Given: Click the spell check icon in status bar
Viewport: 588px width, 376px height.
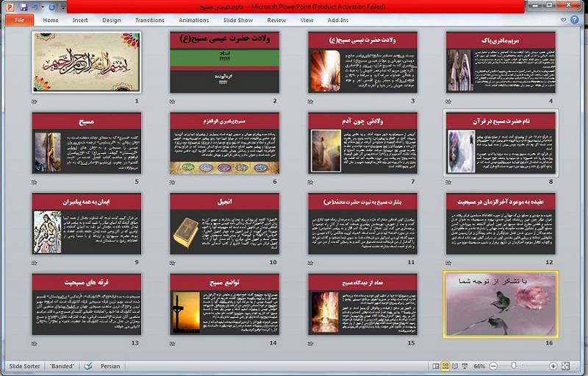Looking at the screenshot, I should [x=88, y=366].
